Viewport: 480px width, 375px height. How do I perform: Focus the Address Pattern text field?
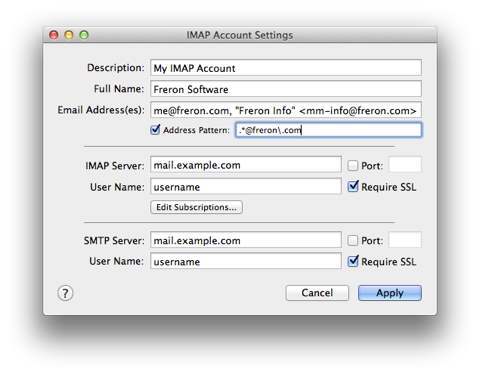(328, 130)
